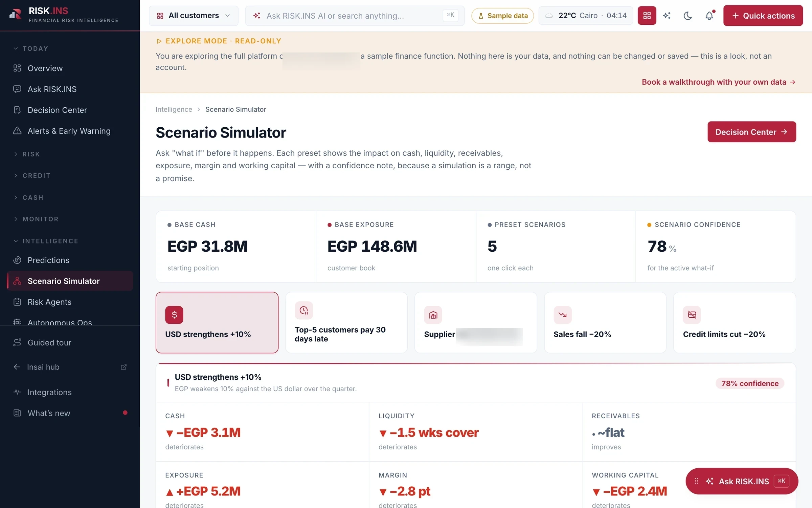Select Scenario Simulator sidebar item
812x508 pixels.
(x=70, y=281)
